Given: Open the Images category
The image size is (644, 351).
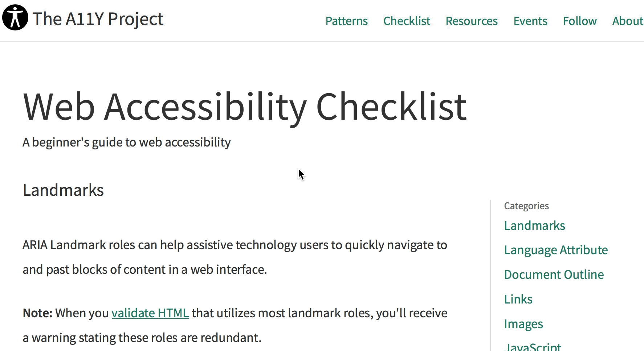Looking at the screenshot, I should pyautogui.click(x=523, y=323).
